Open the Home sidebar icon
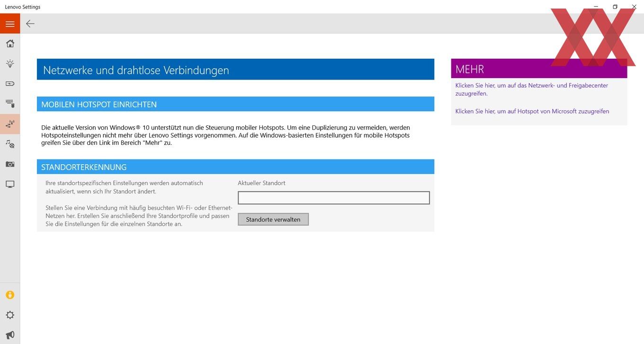 [10, 44]
